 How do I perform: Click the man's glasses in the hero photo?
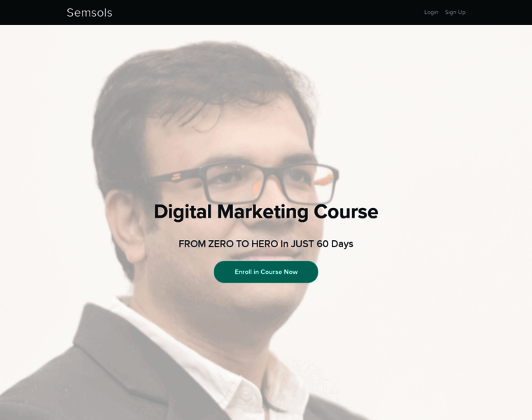(243, 183)
